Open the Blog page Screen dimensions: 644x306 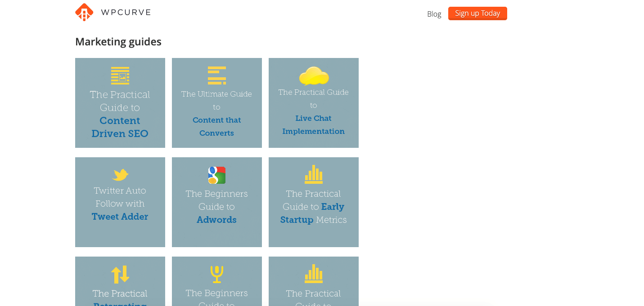[434, 13]
